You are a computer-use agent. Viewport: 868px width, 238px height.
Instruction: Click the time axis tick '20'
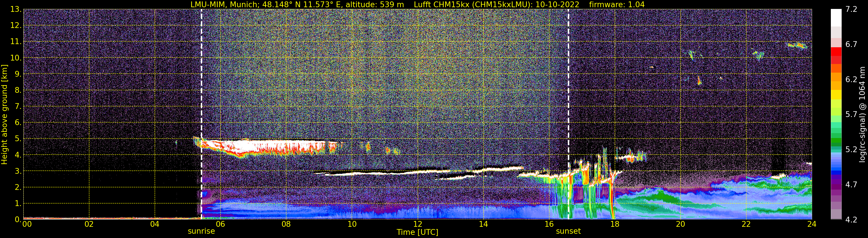click(x=680, y=224)
